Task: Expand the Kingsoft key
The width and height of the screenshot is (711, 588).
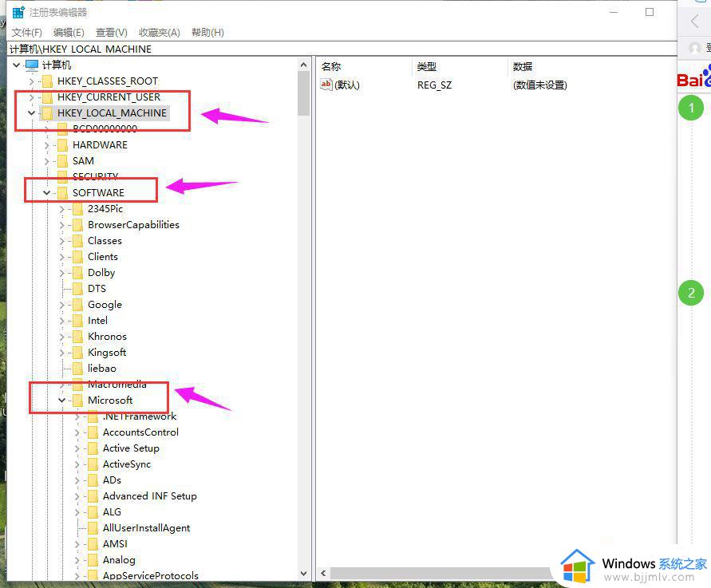Action: coord(62,353)
